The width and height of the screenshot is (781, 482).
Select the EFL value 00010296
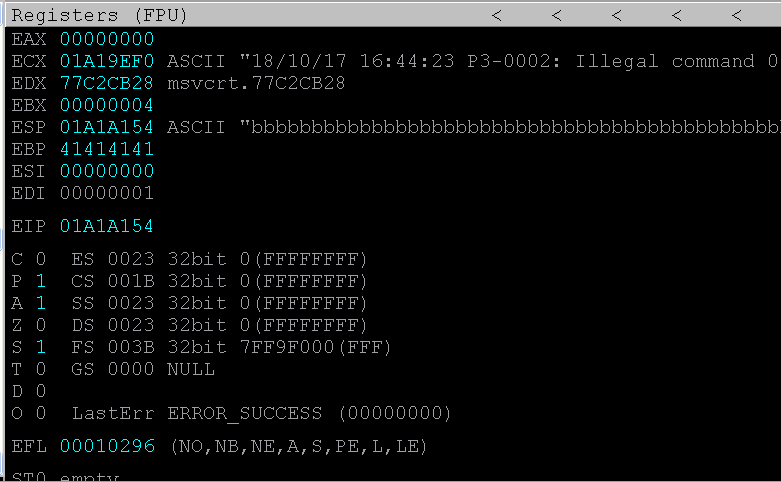point(107,446)
